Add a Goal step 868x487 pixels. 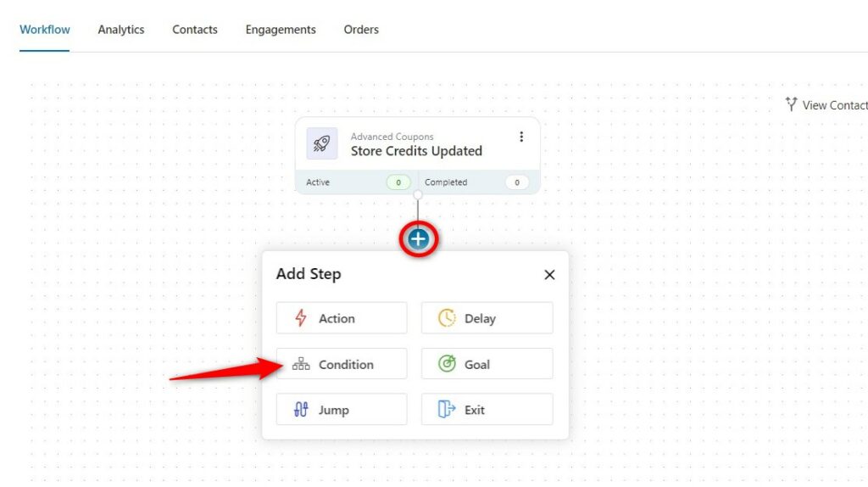[487, 364]
